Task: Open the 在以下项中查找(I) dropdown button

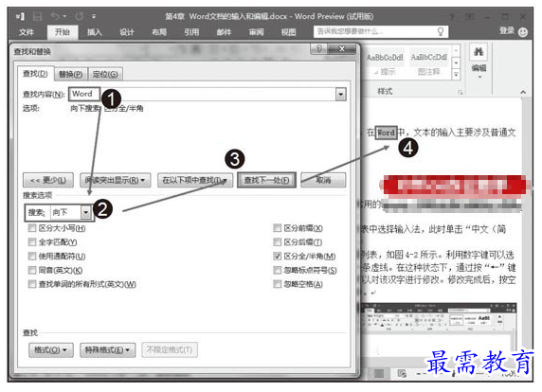Action: pos(195,180)
